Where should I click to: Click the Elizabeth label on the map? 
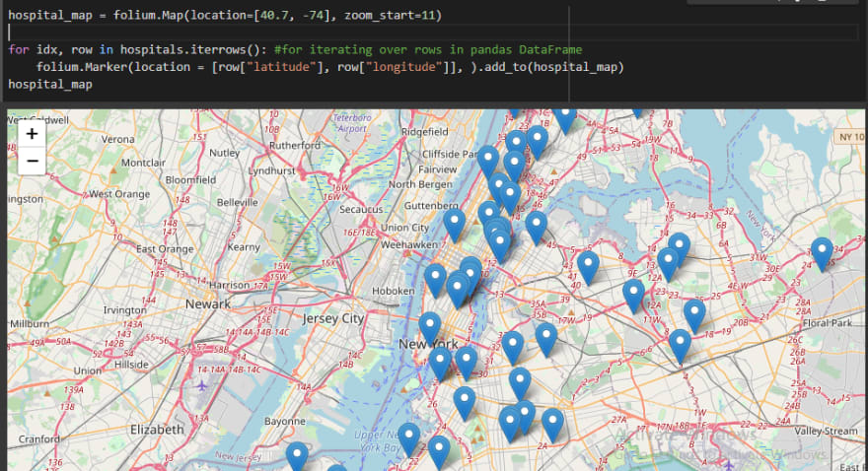157,430
